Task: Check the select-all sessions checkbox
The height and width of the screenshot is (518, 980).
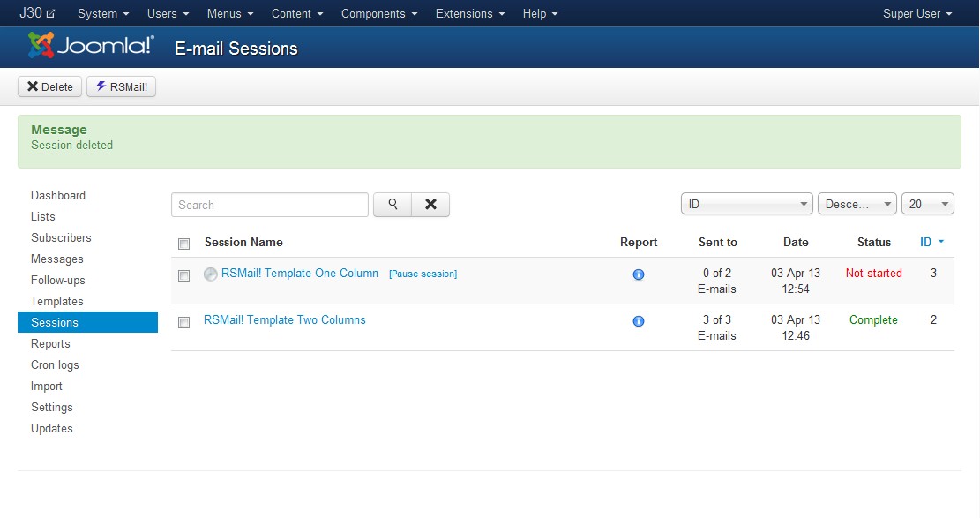Action: [x=183, y=244]
